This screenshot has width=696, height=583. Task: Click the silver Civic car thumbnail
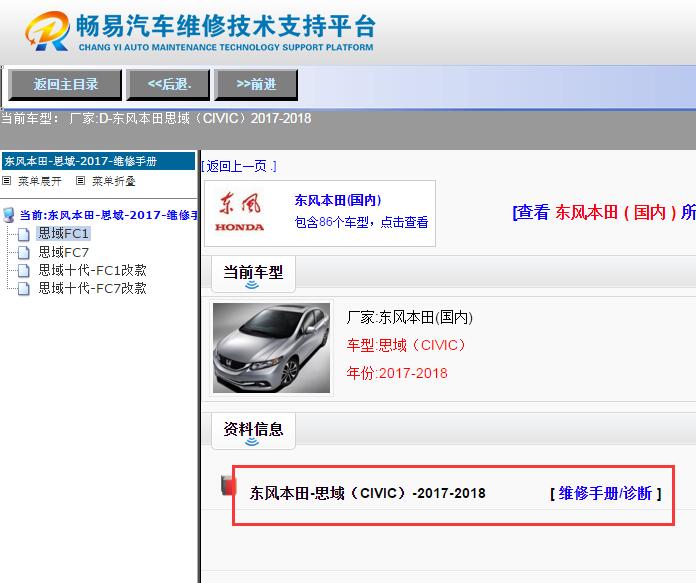[x=271, y=348]
